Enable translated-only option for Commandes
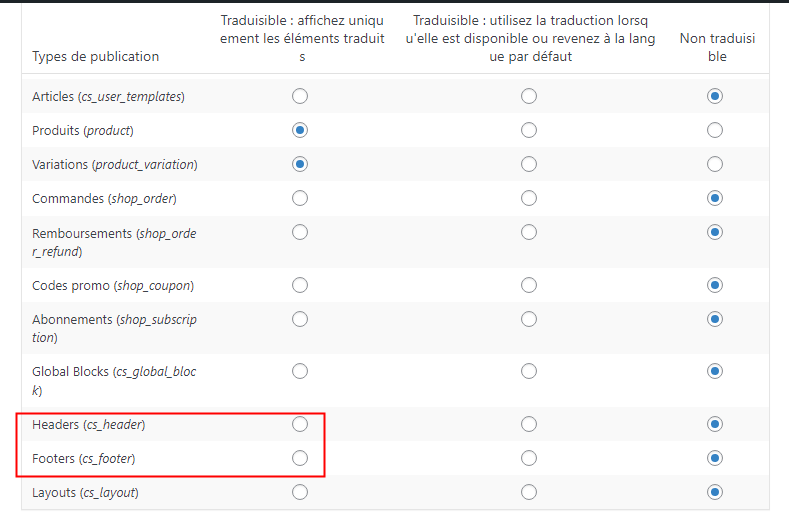Image resolution: width=789 pixels, height=513 pixels. coord(300,198)
